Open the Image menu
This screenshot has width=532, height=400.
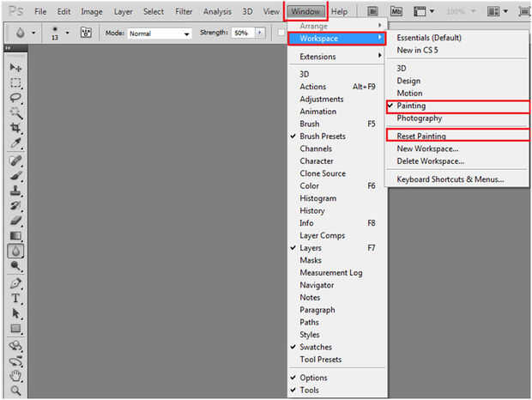92,11
